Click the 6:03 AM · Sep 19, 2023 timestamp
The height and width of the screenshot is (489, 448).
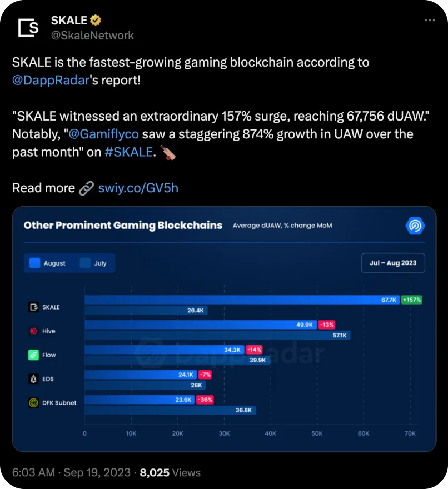pos(71,472)
